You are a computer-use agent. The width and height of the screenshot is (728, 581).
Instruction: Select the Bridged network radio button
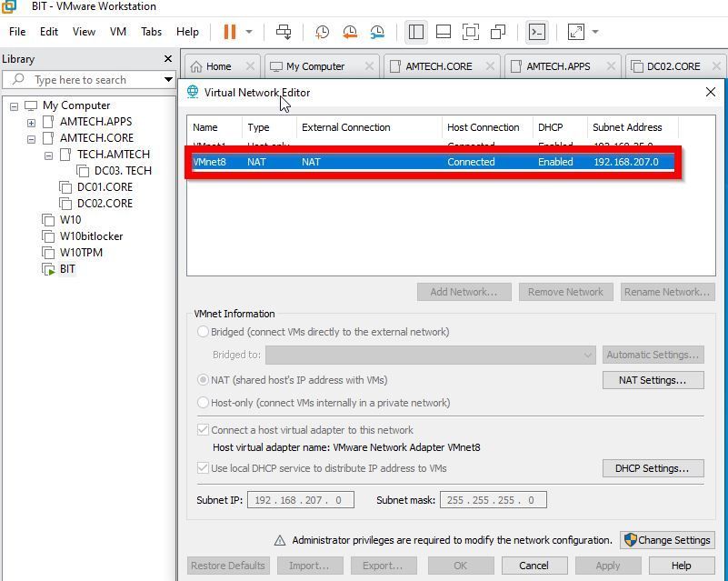(x=203, y=332)
